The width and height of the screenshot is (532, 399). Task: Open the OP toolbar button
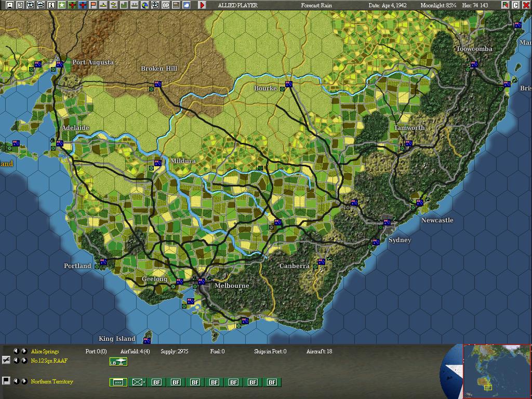point(166,5)
